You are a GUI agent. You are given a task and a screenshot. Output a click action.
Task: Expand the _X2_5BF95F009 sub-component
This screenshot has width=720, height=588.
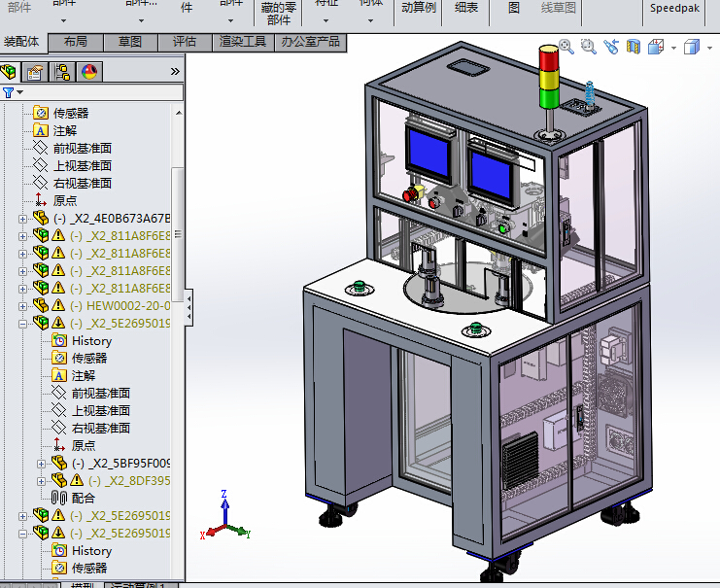[x=41, y=464]
